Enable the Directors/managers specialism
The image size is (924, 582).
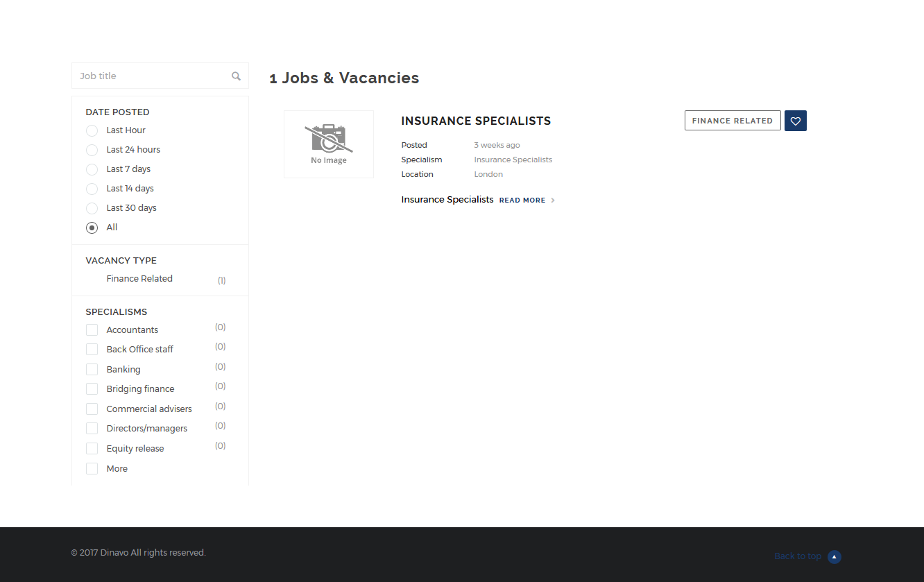pos(92,428)
